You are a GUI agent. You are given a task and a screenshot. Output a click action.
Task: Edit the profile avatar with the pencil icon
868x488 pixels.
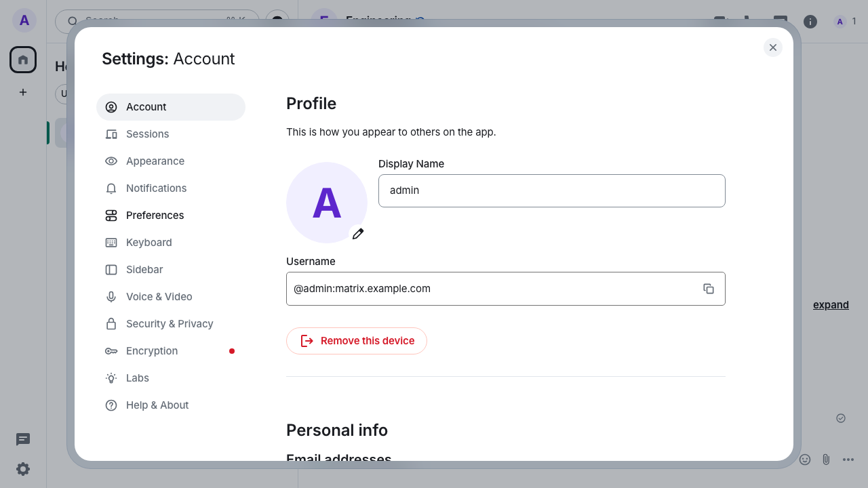point(358,234)
